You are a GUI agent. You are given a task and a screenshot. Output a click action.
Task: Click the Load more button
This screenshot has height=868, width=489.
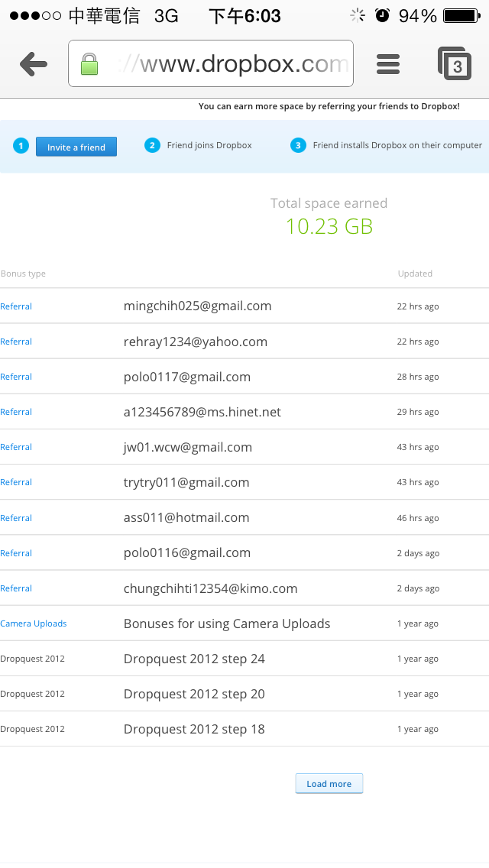(x=329, y=783)
